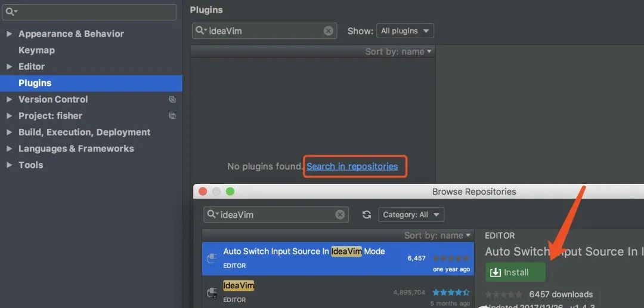Expand the Project: fisher node
This screenshot has width=644, height=308.
pyautogui.click(x=9, y=116)
